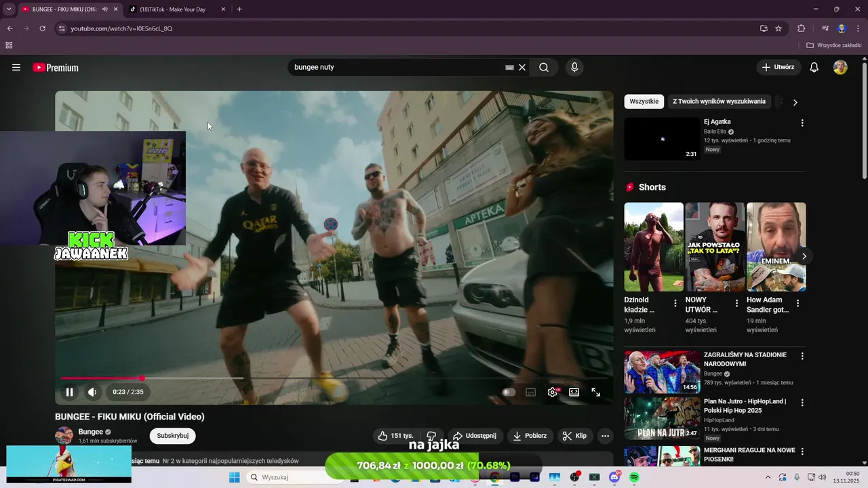This screenshot has width=868, height=488.
Task: Open the Ej Agatka video thumbnail
Action: (662, 139)
